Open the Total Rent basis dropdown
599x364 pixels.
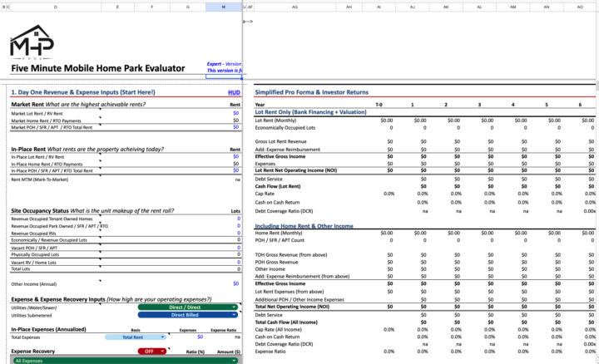136,337
